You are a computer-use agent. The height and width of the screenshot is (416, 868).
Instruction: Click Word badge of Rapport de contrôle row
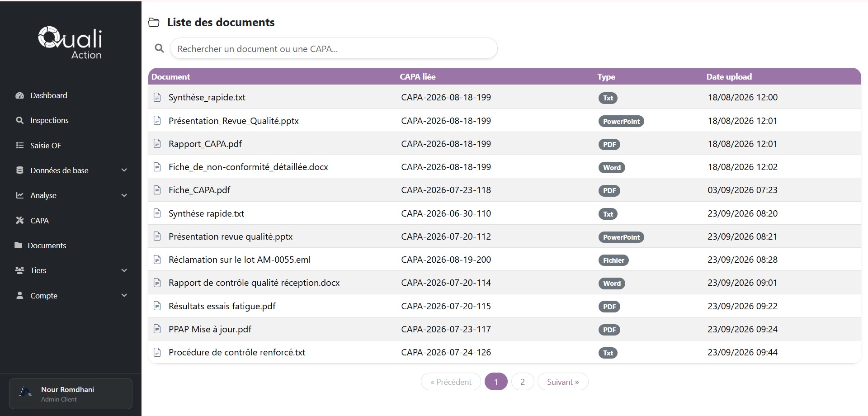coord(612,283)
